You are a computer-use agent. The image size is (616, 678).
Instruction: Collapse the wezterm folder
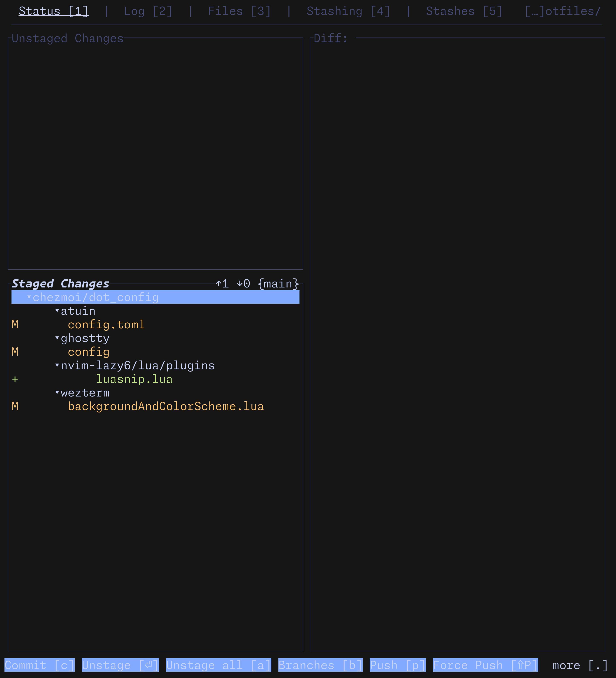click(x=57, y=392)
